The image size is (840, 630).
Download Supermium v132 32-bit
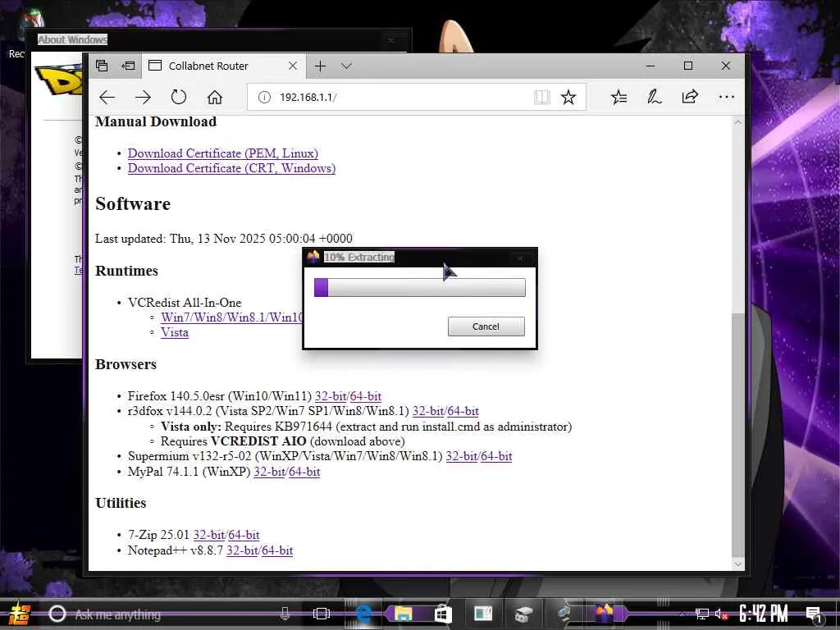click(x=461, y=456)
